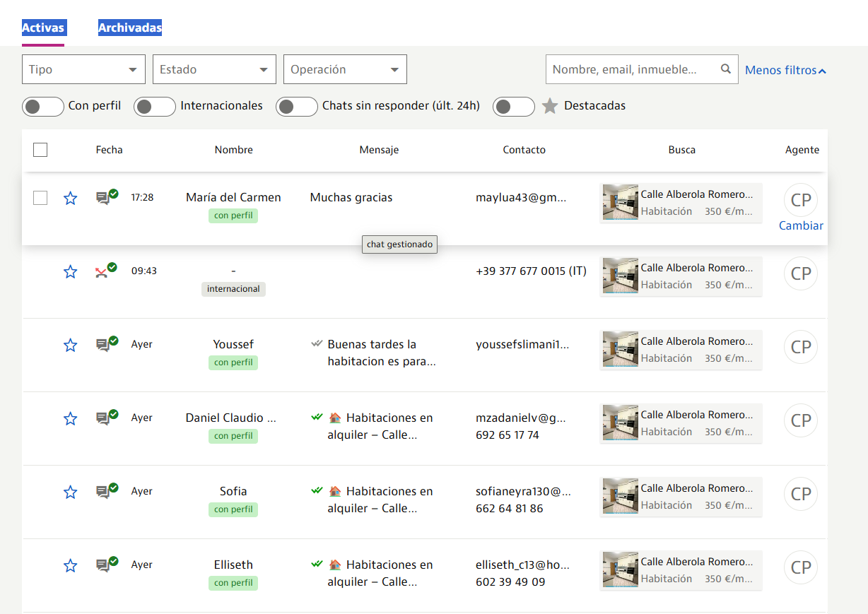
Task: Open Daniel Claudio's contact name
Action: tap(231, 418)
